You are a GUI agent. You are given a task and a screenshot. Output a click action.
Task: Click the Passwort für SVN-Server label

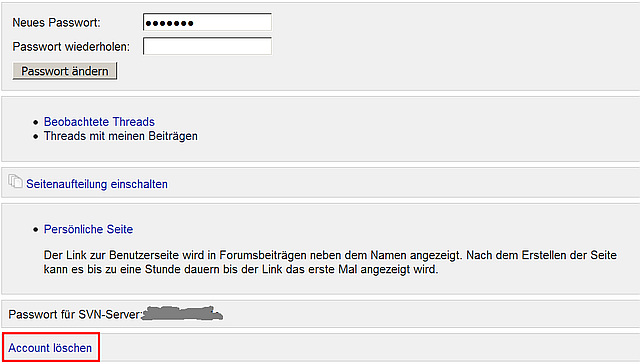(x=75, y=315)
